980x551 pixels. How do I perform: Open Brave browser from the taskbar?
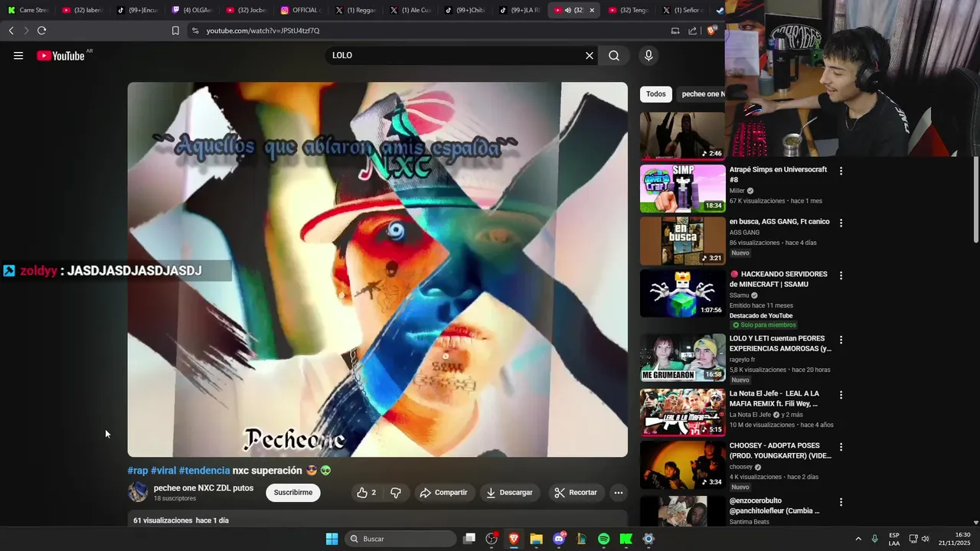tap(514, 539)
